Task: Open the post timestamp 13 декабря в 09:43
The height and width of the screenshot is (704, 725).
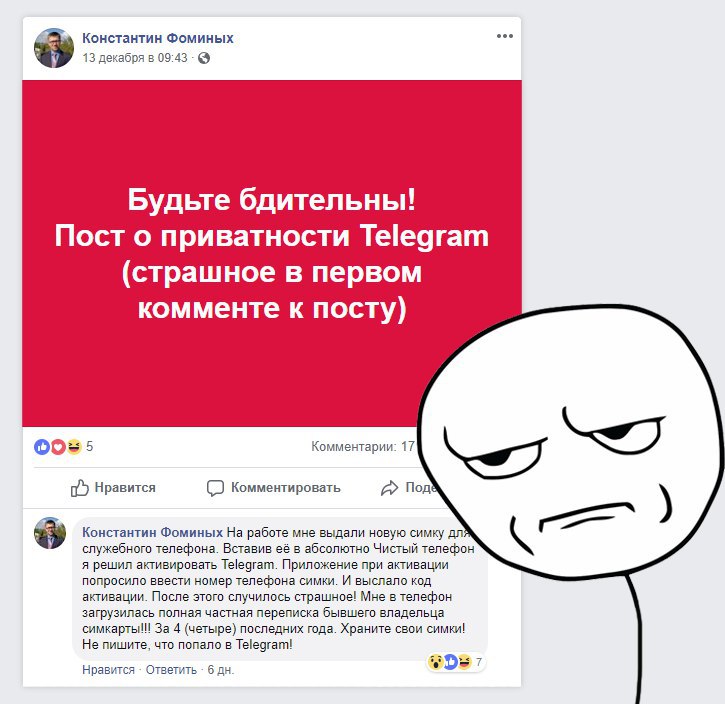Action: click(135, 58)
